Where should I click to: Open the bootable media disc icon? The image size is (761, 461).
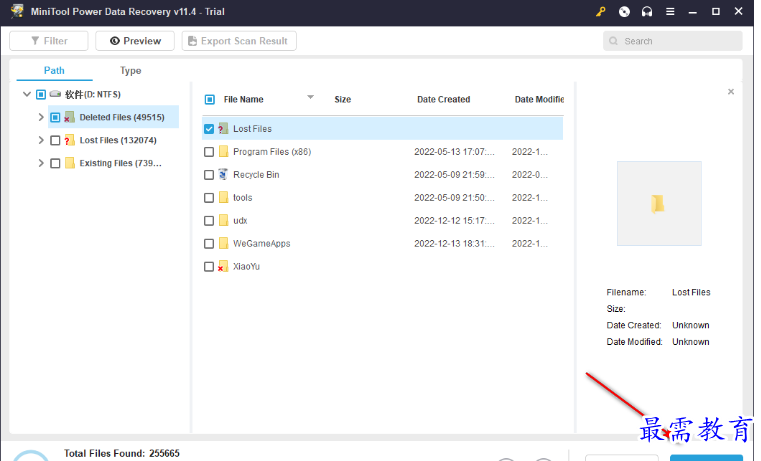(624, 12)
